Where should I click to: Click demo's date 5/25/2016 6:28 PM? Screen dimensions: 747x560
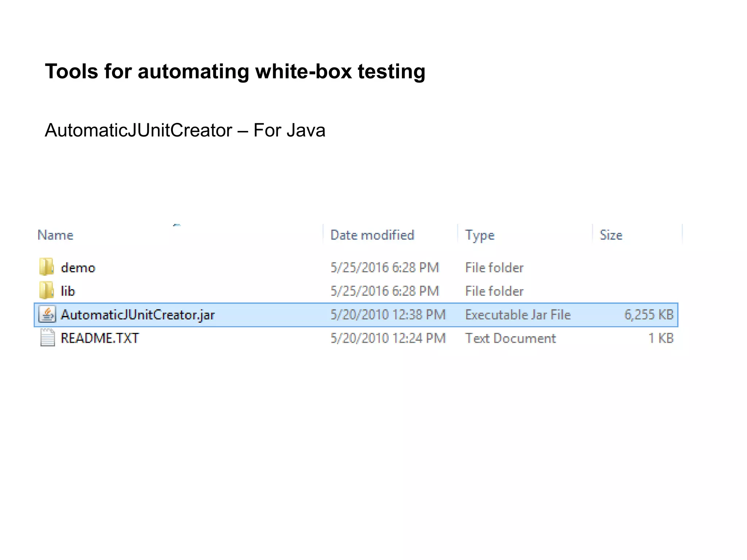(x=384, y=268)
